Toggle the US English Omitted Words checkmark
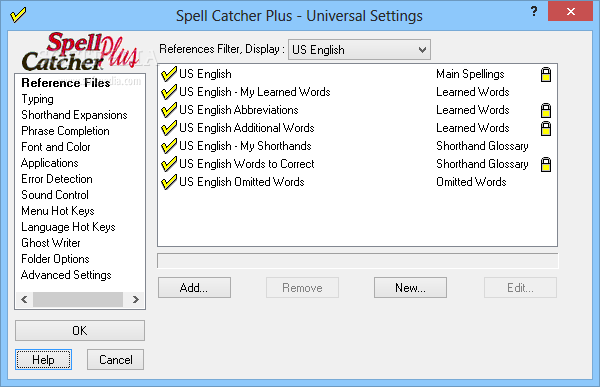Image resolution: width=600 pixels, height=387 pixels. coord(169,181)
